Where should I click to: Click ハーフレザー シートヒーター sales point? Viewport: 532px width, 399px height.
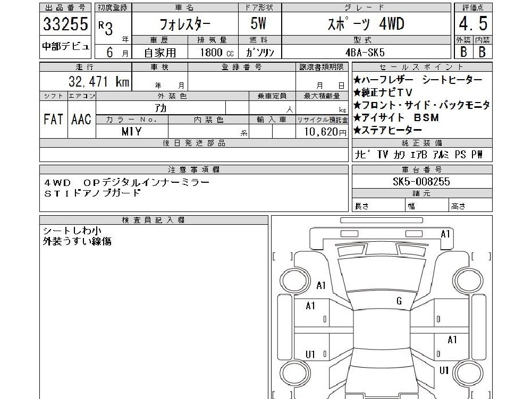coord(418,80)
